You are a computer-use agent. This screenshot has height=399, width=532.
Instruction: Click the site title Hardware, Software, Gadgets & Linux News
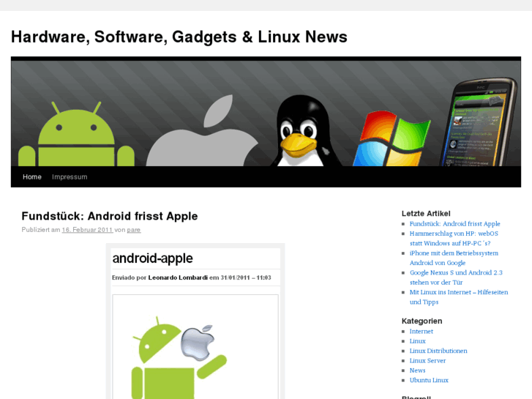pyautogui.click(x=179, y=37)
